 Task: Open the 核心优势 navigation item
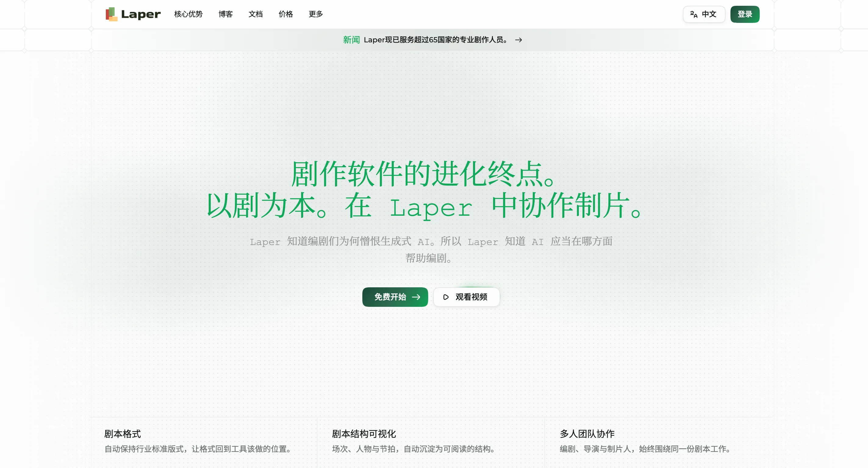(188, 14)
